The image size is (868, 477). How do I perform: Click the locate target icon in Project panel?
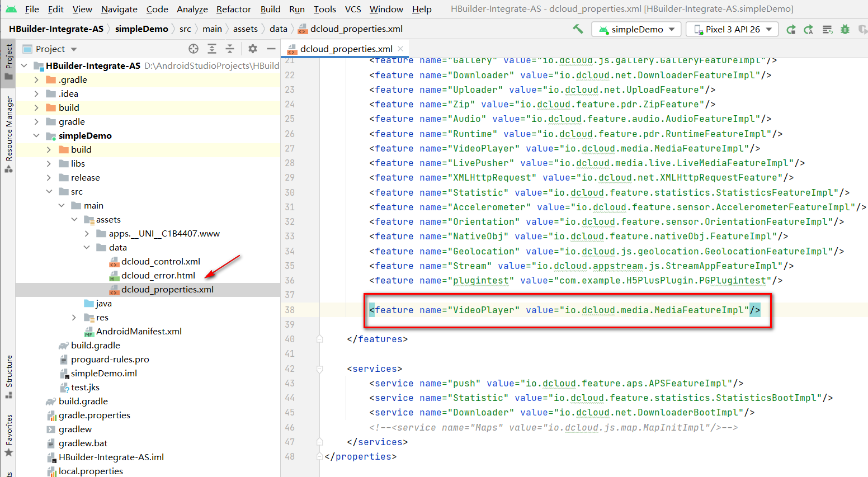click(194, 49)
